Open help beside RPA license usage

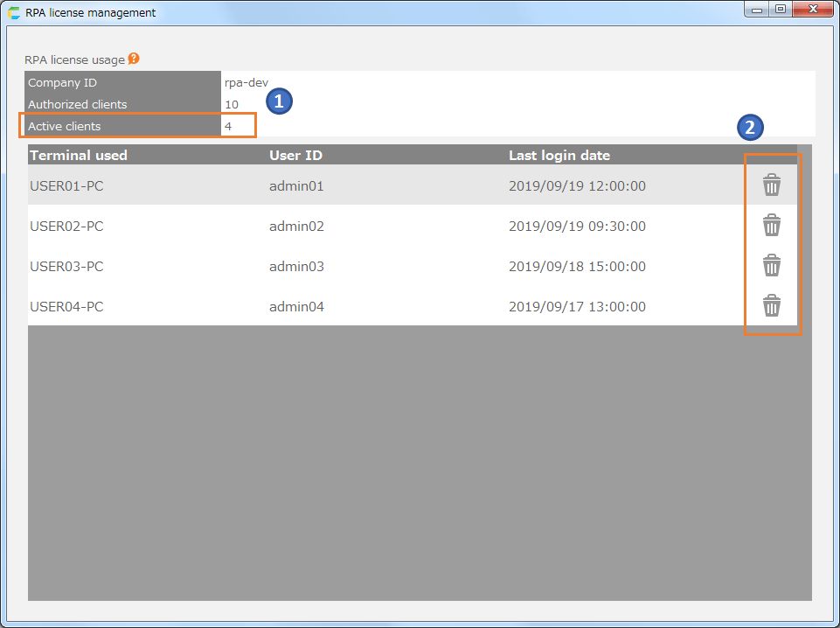coord(134,59)
